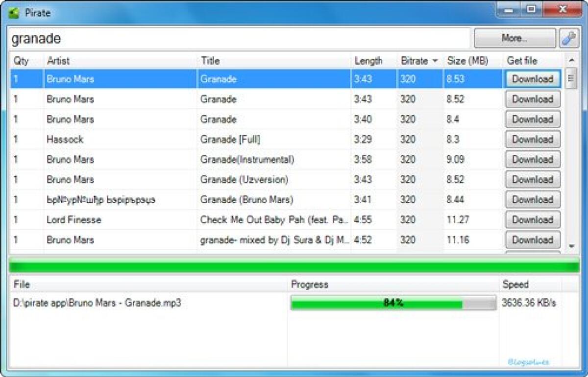Download the Granade [Full] by Hassock

pos(532,139)
